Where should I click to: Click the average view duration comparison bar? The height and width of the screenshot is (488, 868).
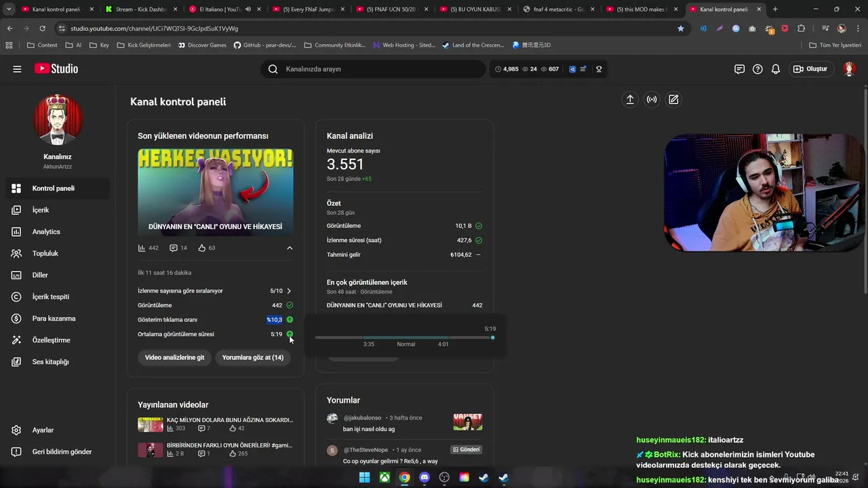[x=404, y=338]
